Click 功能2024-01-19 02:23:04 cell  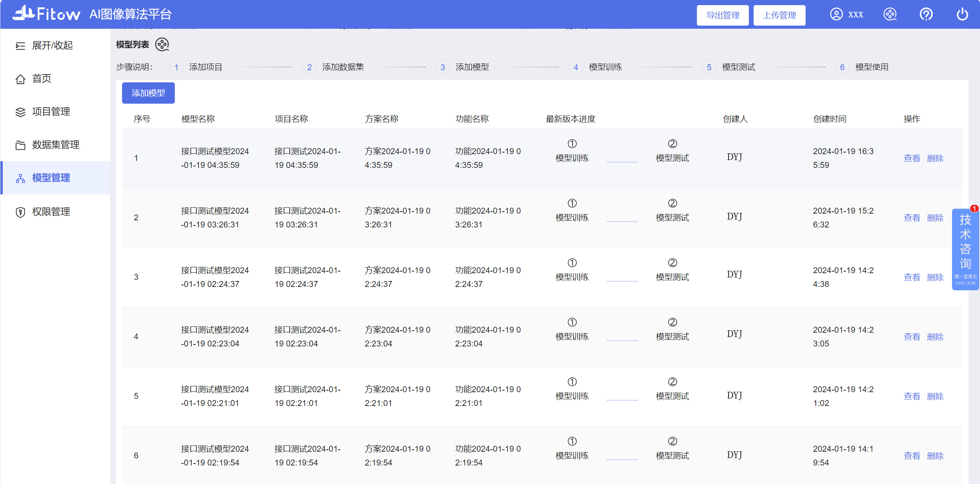(488, 337)
